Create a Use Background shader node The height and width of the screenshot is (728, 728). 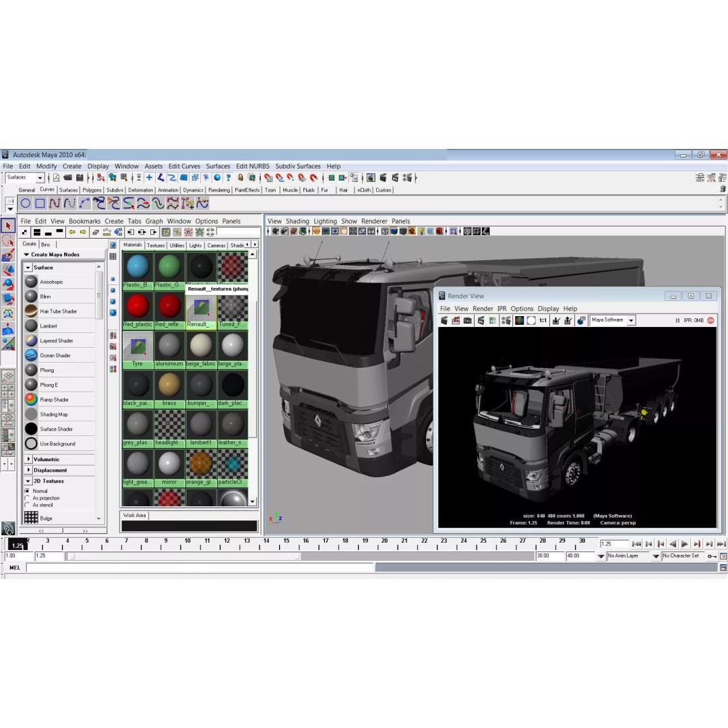point(59,444)
